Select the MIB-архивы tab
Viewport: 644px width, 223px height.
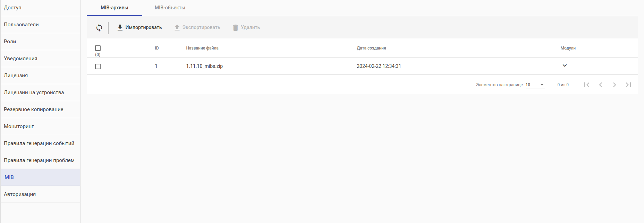tap(115, 8)
